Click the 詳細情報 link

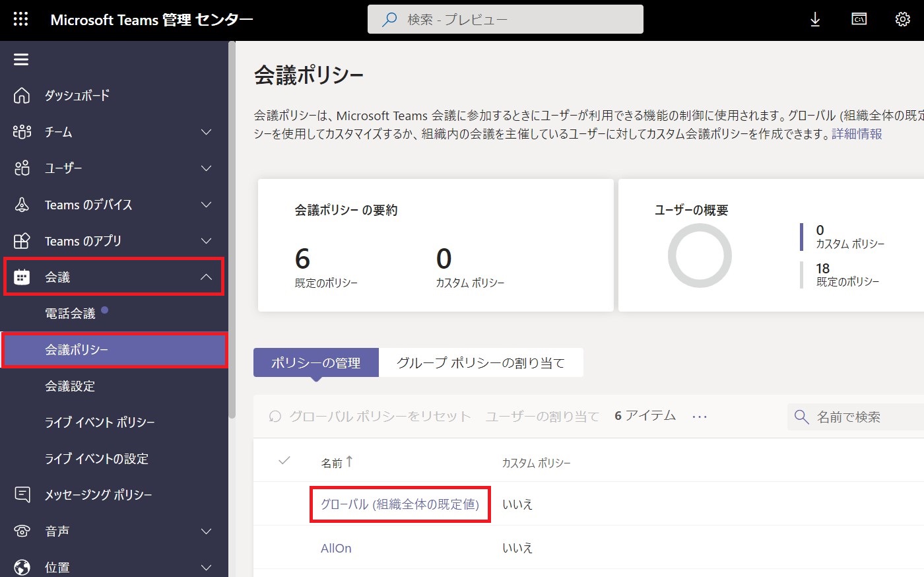pyautogui.click(x=857, y=133)
